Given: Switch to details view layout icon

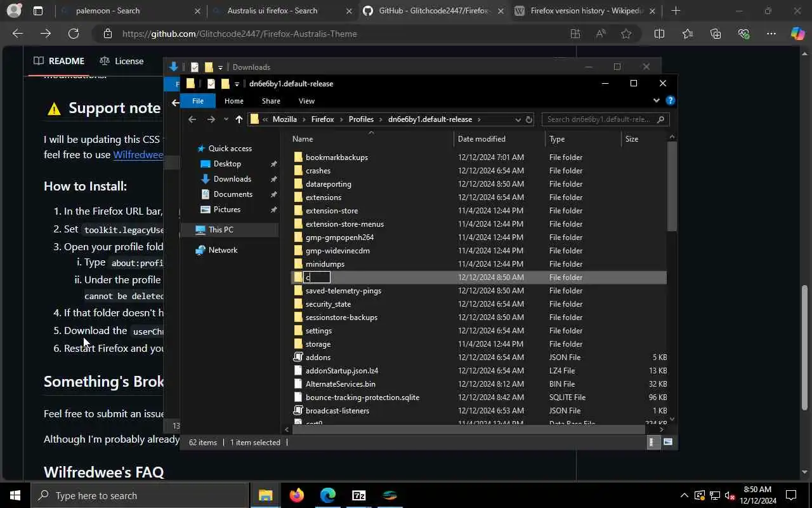Looking at the screenshot, I should tap(652, 442).
